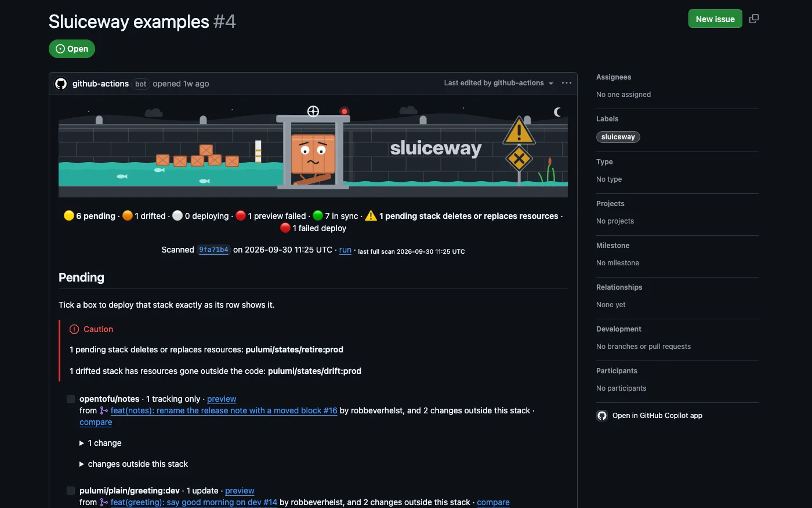Click the opened 1w ago timestamp
Viewport: 812px width, 508px height.
[x=181, y=84]
